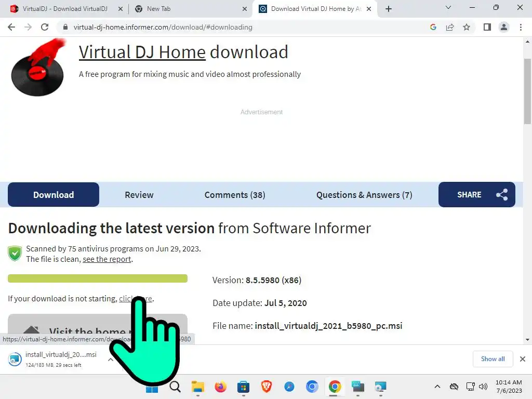
Task: Open a new browser tab
Action: pos(389,9)
